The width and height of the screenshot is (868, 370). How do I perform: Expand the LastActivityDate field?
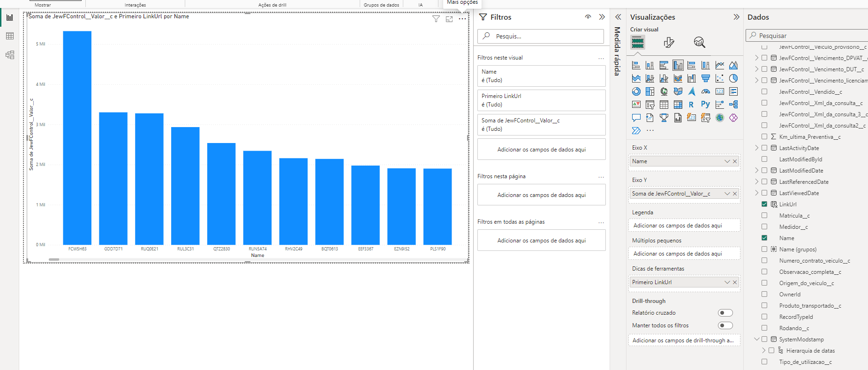pyautogui.click(x=756, y=148)
